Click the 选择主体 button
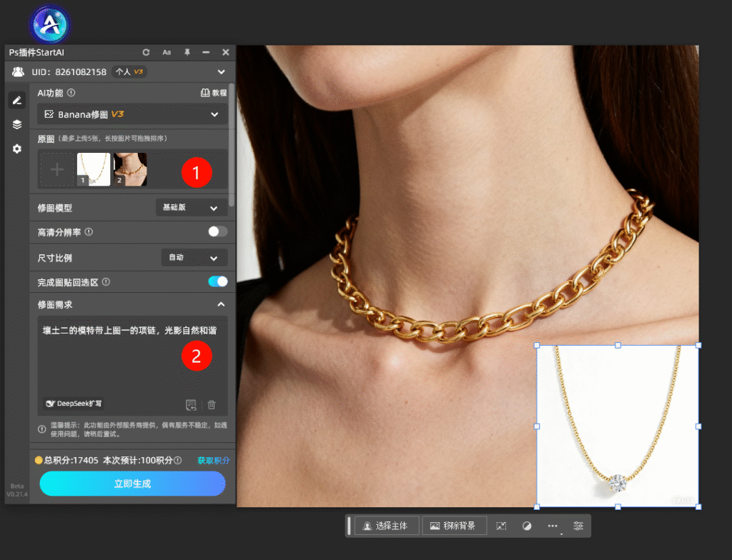This screenshot has width=732, height=560. point(386,526)
